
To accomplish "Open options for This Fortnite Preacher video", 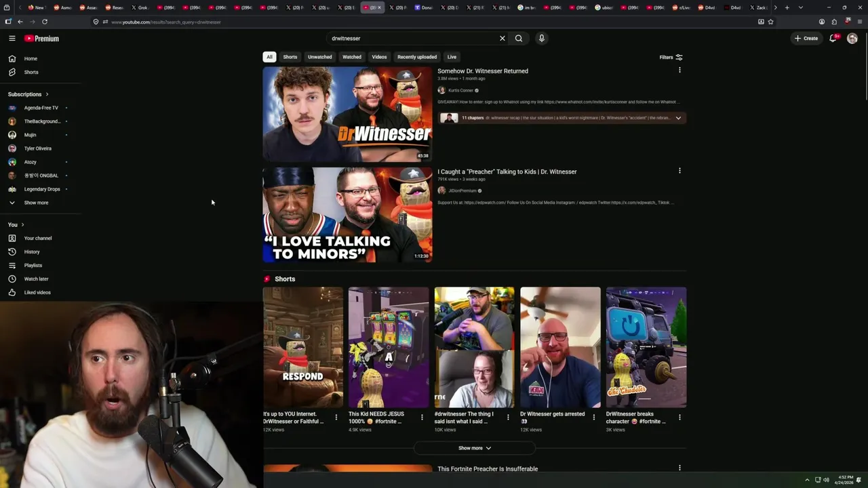I will click(679, 468).
